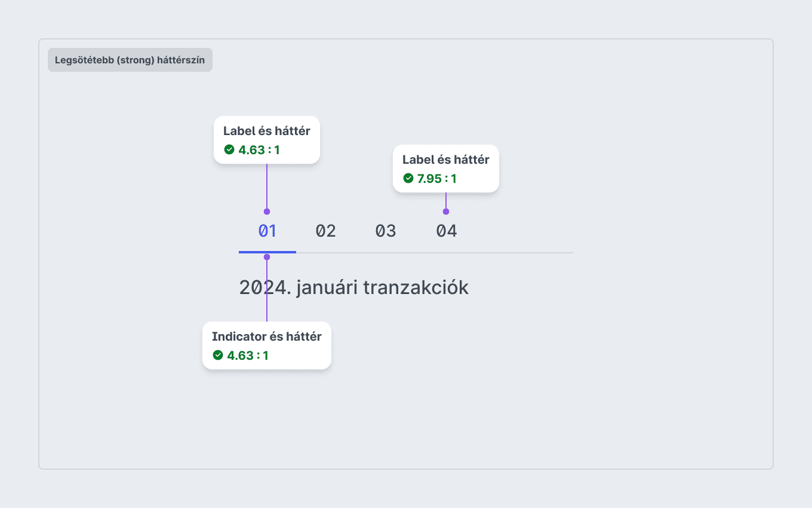This screenshot has height=508, width=812.
Task: Click purple marker dot above tab 04
Action: coord(446,212)
